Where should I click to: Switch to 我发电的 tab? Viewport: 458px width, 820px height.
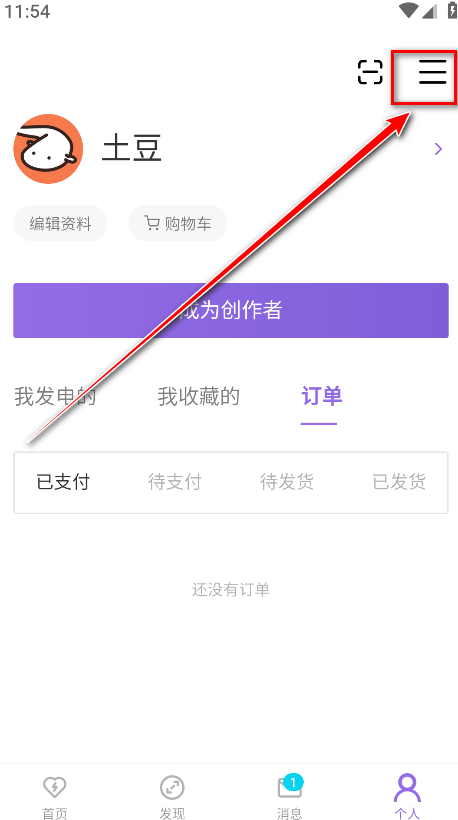(x=55, y=396)
